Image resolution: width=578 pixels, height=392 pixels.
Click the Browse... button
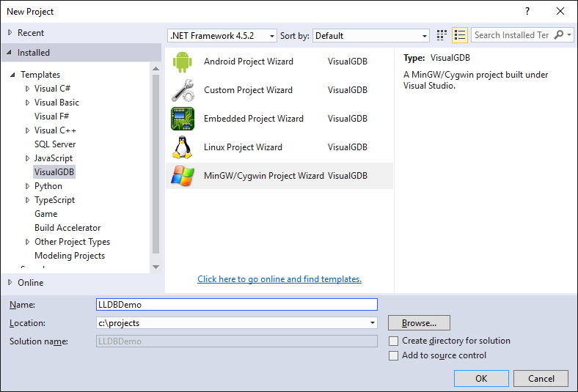click(x=419, y=323)
